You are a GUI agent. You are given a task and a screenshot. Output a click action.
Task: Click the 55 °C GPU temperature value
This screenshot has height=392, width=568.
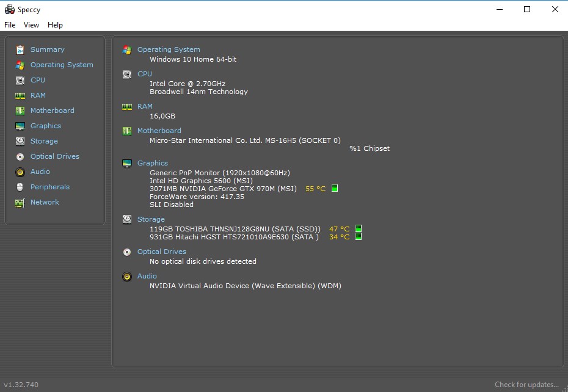tap(316, 189)
